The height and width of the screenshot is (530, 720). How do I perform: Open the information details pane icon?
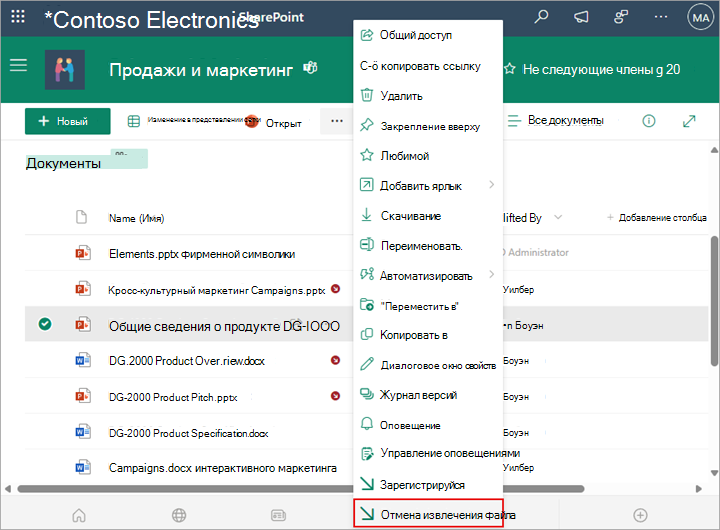tap(648, 121)
